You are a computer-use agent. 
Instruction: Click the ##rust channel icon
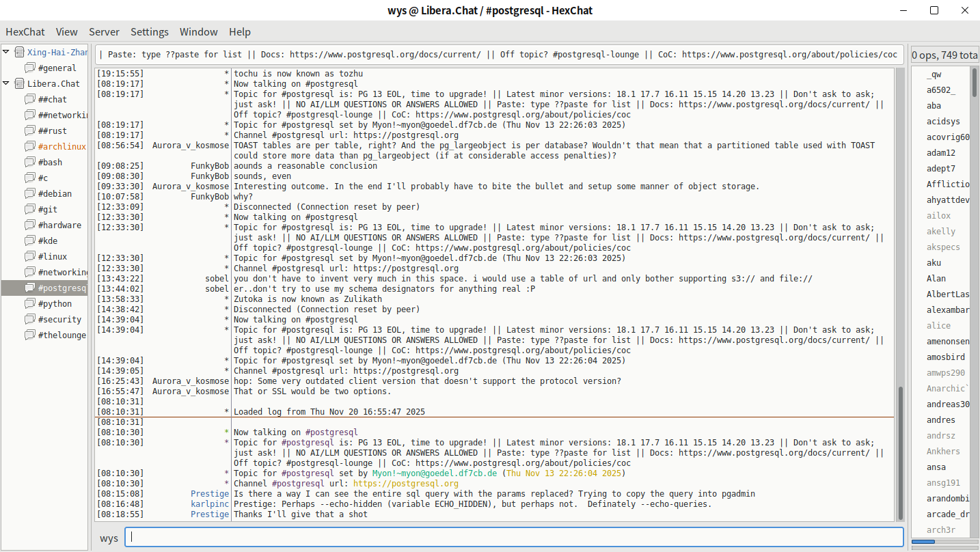pos(29,131)
